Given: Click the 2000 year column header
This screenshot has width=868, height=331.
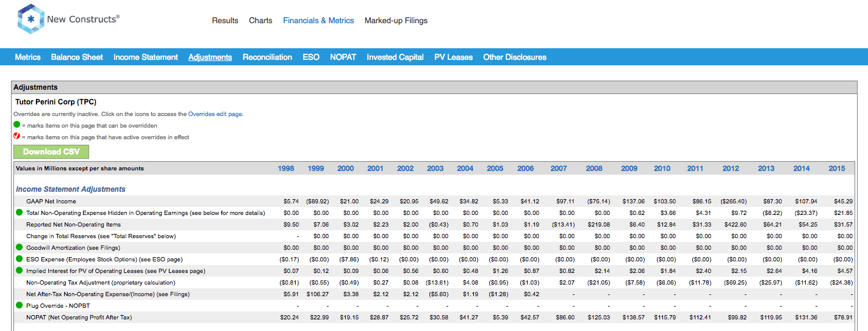Looking at the screenshot, I should [x=345, y=169].
